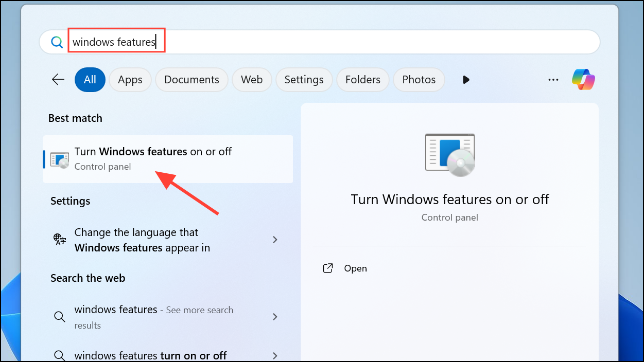Click magnifier icon beside 'turn on or off' suggestion
The height and width of the screenshot is (362, 644).
(x=60, y=355)
